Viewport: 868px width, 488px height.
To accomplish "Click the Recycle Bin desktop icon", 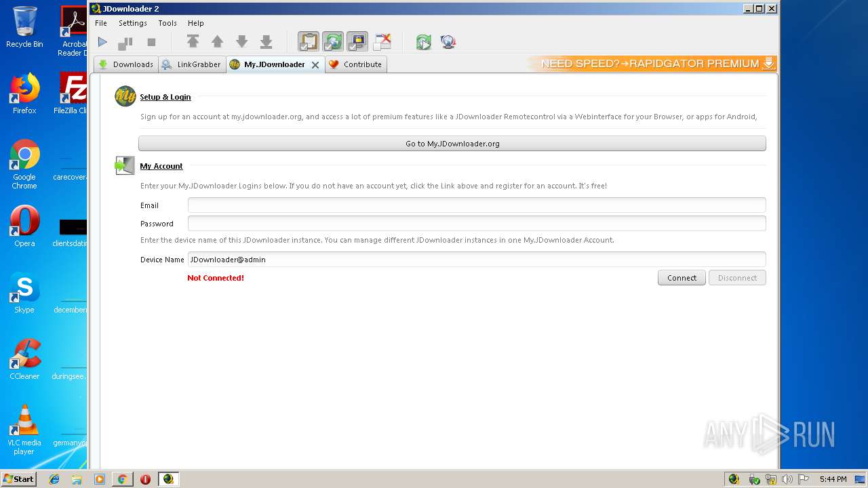I will (24, 27).
